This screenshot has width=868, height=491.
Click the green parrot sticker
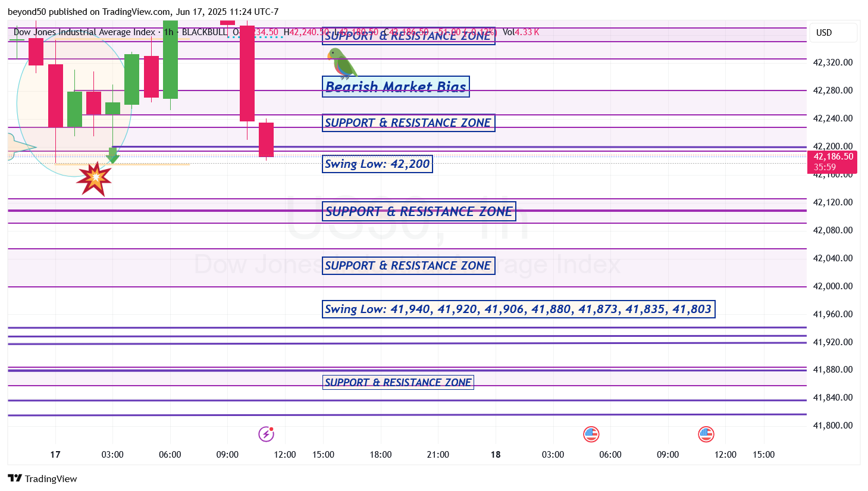(x=341, y=64)
